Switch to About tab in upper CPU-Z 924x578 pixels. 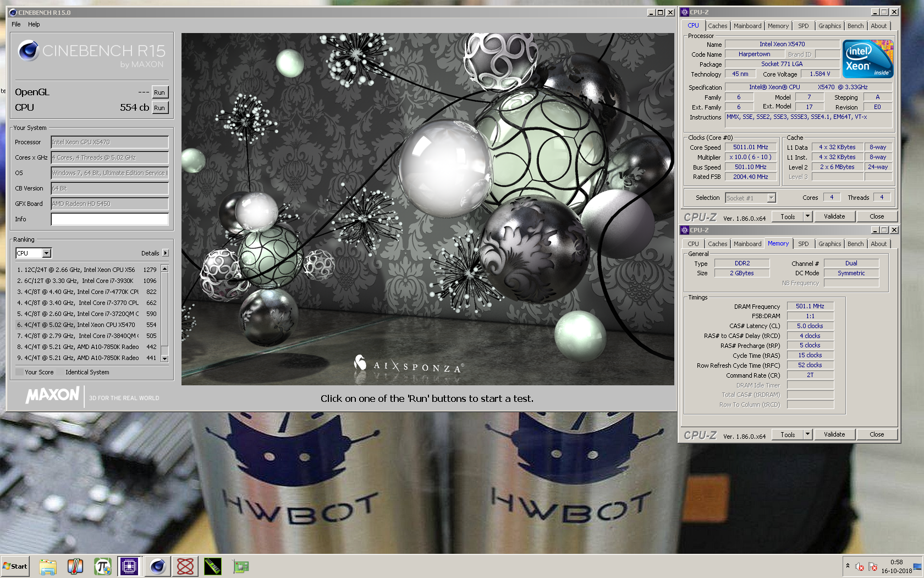click(x=879, y=26)
